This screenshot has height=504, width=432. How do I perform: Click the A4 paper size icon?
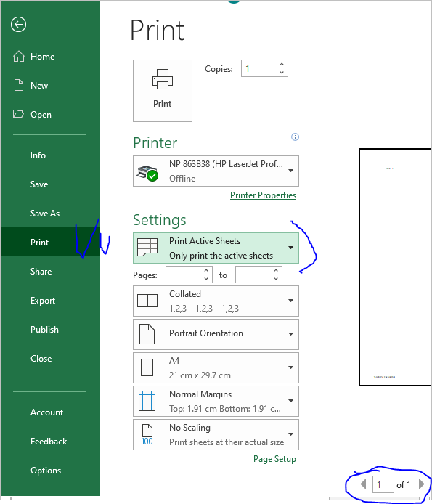[147, 367]
